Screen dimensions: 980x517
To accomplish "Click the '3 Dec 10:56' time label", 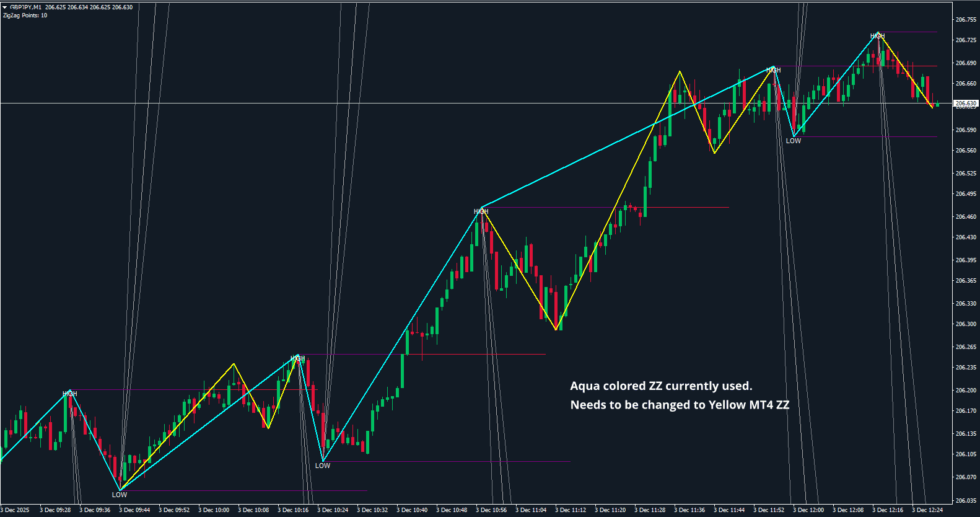I will point(491,510).
